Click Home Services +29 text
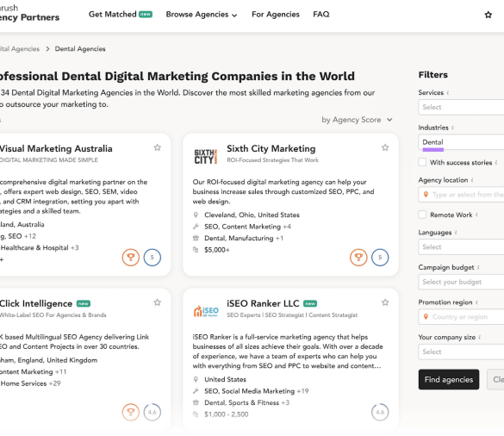504x436 pixels. [x=30, y=383]
